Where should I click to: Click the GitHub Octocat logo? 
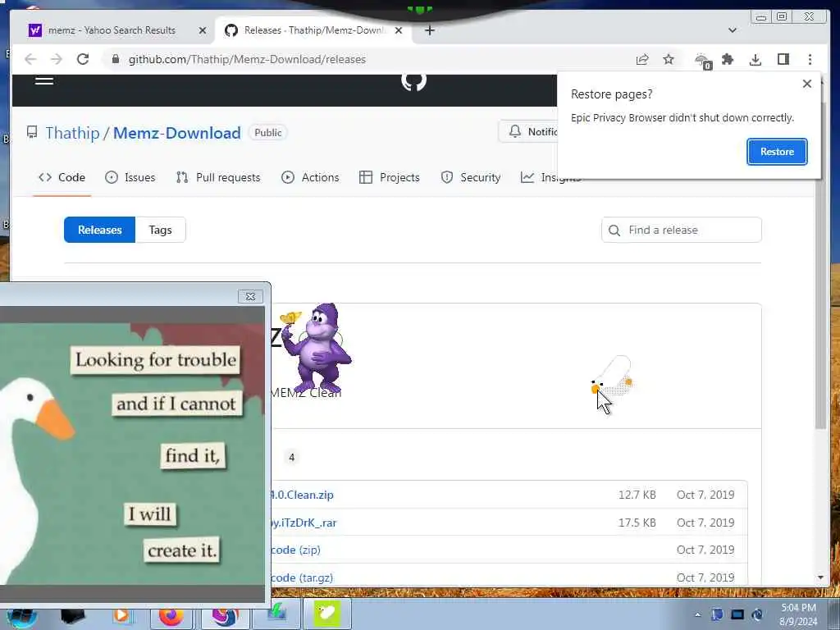[413, 81]
